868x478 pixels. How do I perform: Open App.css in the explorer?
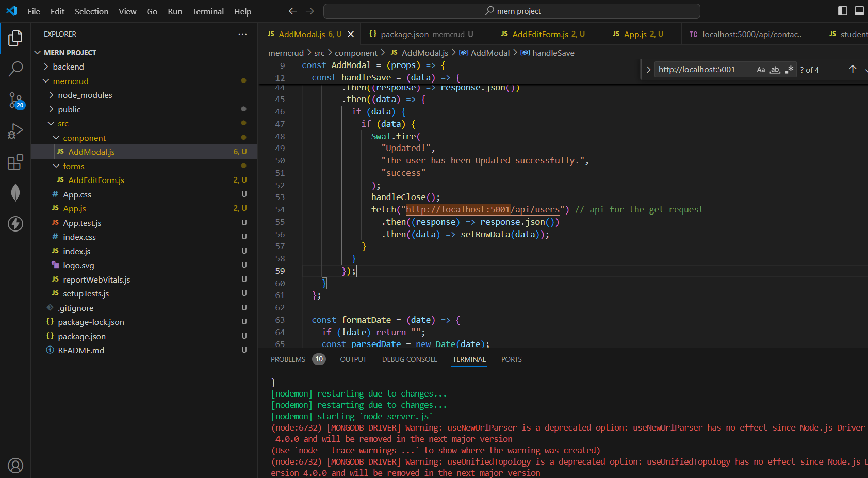coord(77,194)
